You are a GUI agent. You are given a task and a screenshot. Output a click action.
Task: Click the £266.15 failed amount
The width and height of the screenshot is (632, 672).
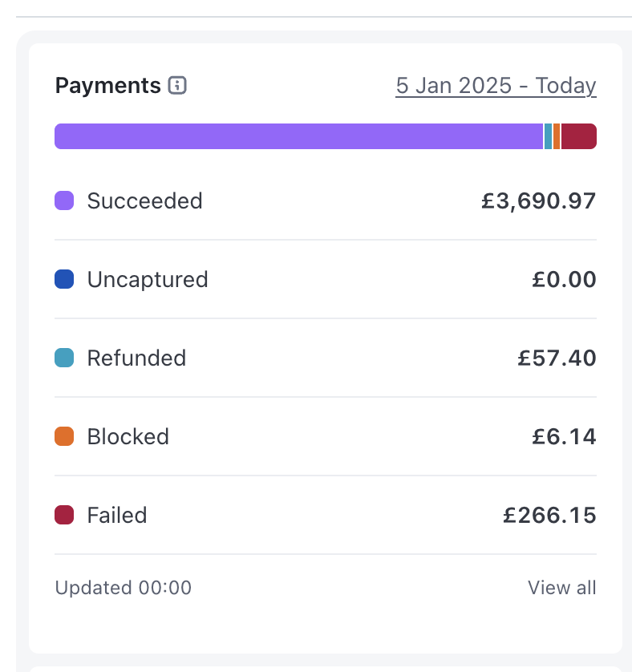549,515
